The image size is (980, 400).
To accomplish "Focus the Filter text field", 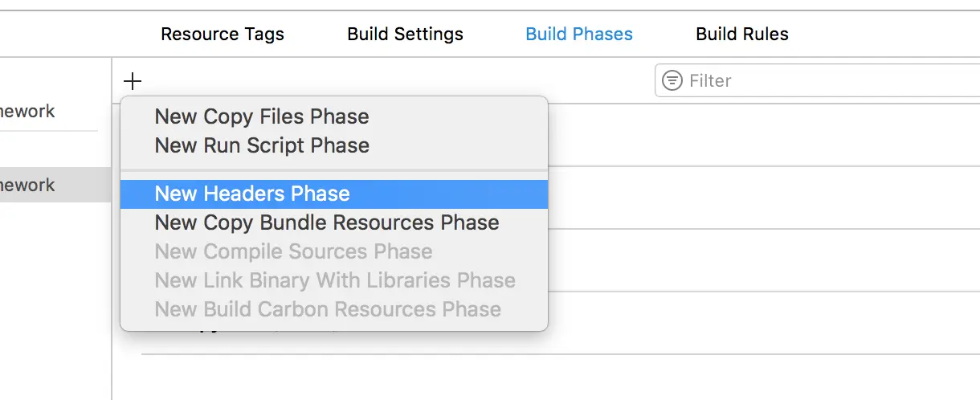I will pos(827,80).
